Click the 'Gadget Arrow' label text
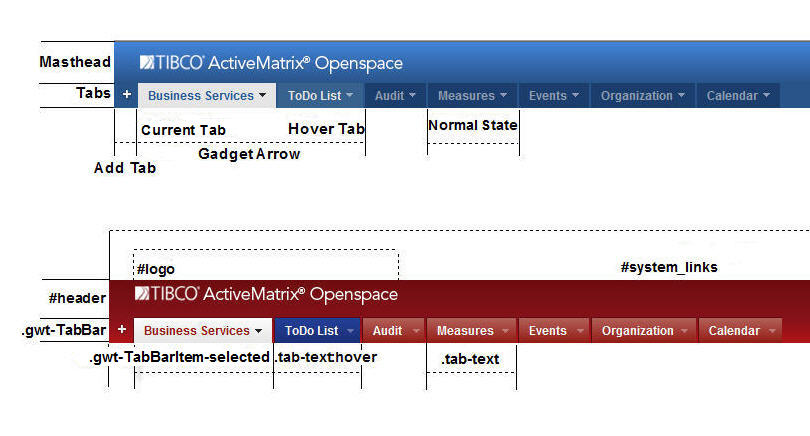Viewport: 810px width, 436px height. (x=249, y=154)
